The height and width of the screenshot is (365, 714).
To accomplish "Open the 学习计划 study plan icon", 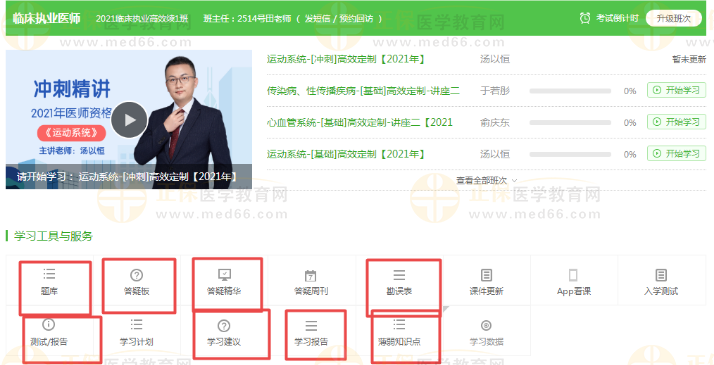I will pos(136,324).
